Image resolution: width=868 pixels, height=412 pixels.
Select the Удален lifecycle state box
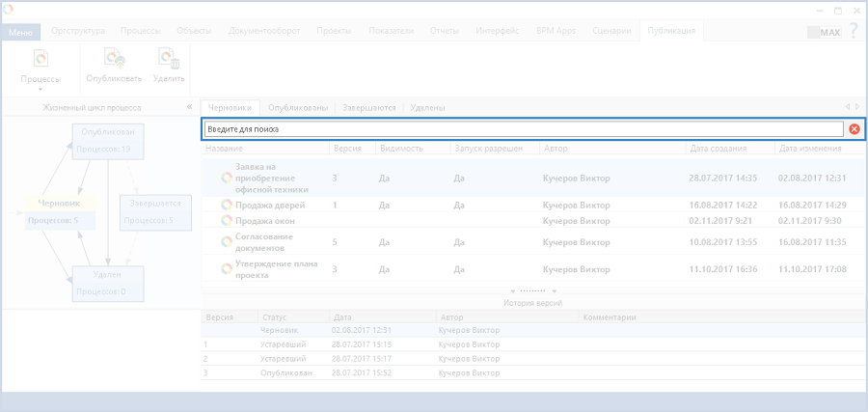[108, 283]
